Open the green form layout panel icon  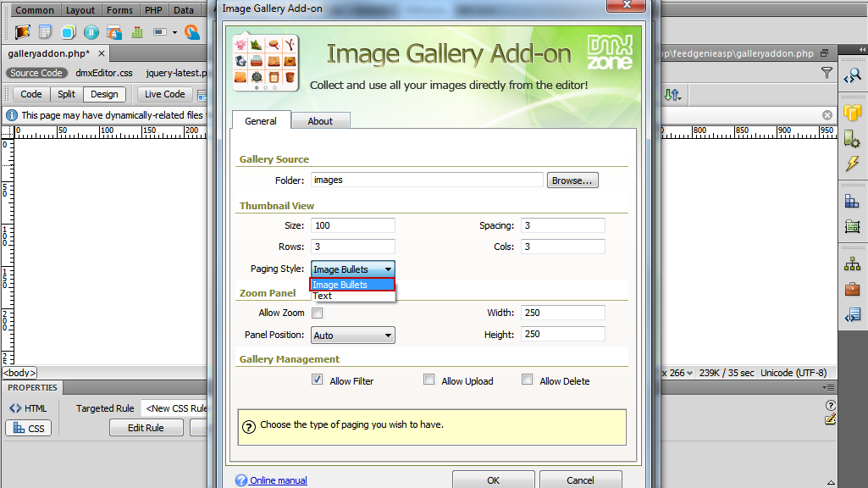click(x=853, y=226)
